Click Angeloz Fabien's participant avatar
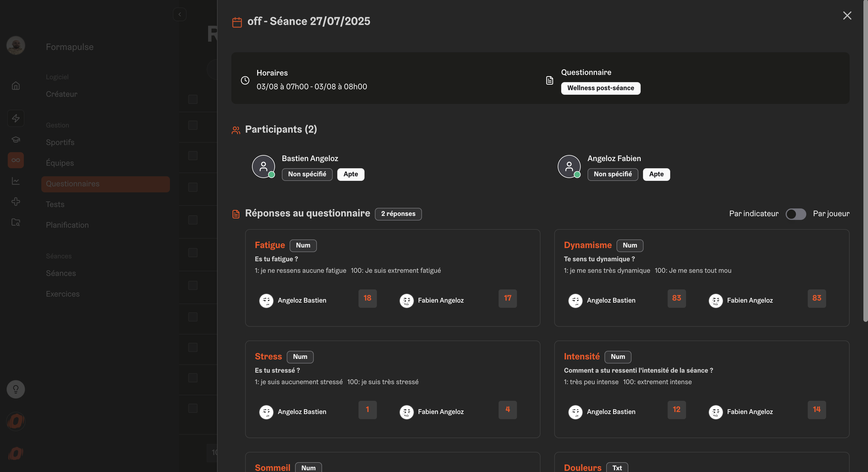The width and height of the screenshot is (868, 472). (x=569, y=166)
